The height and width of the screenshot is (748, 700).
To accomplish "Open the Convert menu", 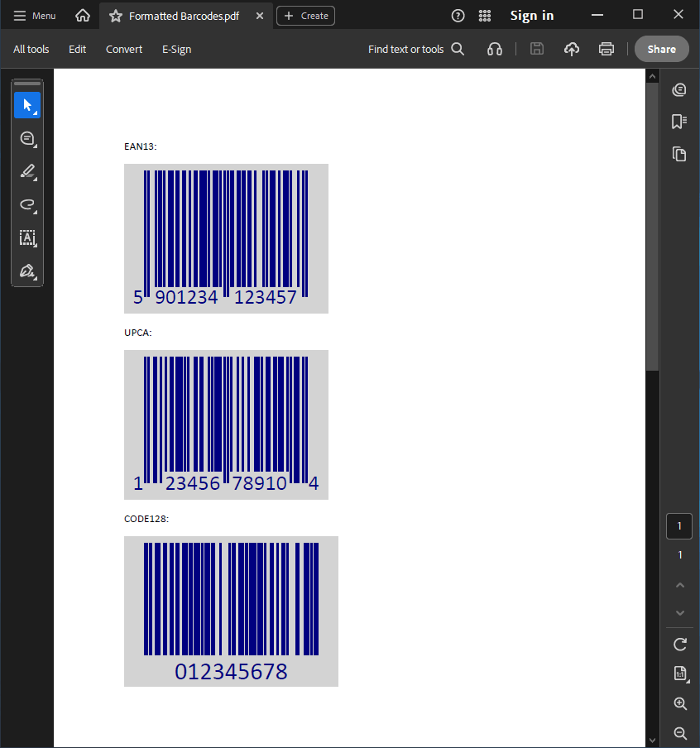I will (124, 49).
